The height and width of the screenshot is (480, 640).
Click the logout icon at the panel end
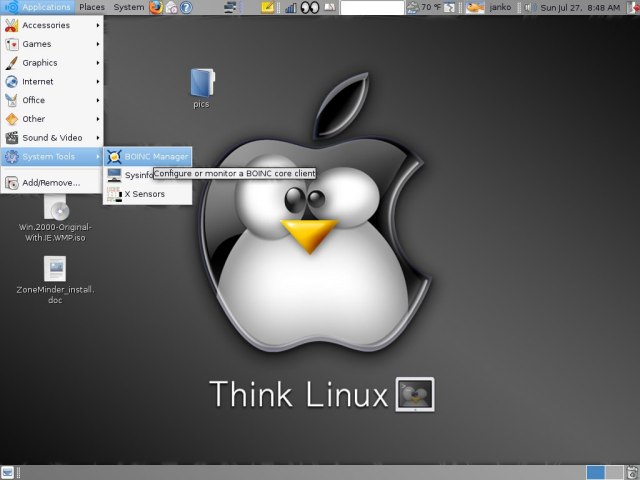coord(634,7)
